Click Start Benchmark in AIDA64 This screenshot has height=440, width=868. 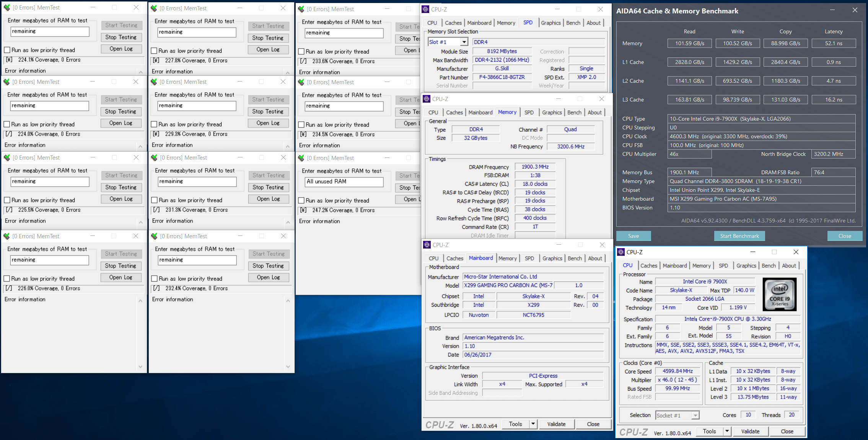tap(739, 236)
